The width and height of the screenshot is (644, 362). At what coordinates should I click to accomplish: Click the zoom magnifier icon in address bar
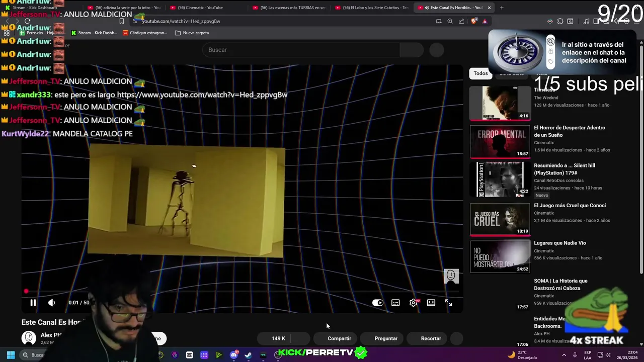[x=450, y=21]
